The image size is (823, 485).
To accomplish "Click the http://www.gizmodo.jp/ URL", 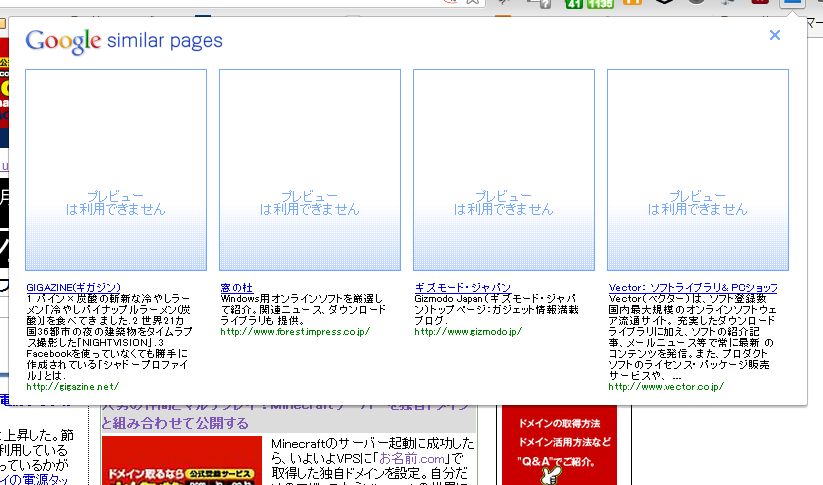I will click(468, 332).
